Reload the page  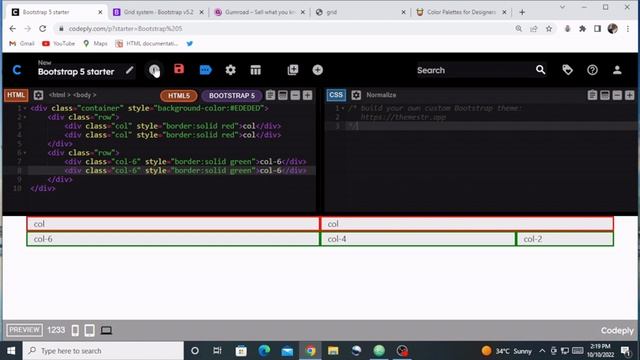point(42,29)
